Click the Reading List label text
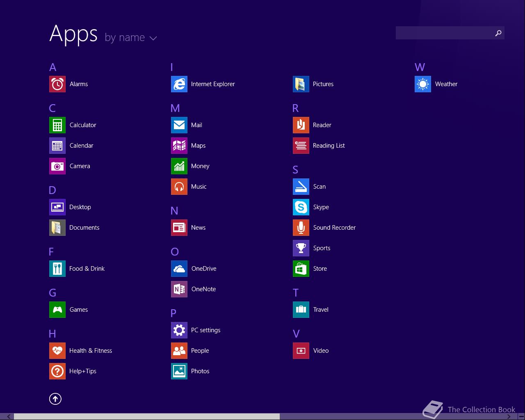Viewport: 525px width, 420px height. [x=329, y=146]
